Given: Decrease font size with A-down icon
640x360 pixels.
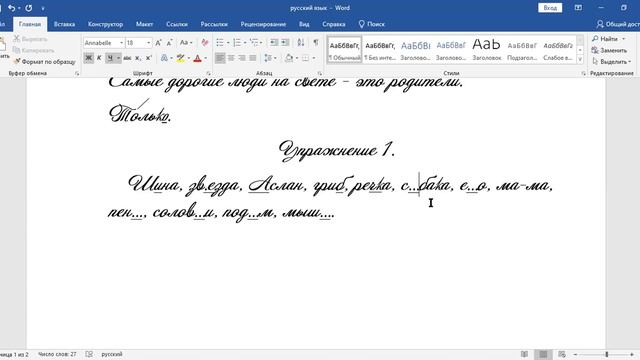Looking at the screenshot, I should tap(169, 42).
